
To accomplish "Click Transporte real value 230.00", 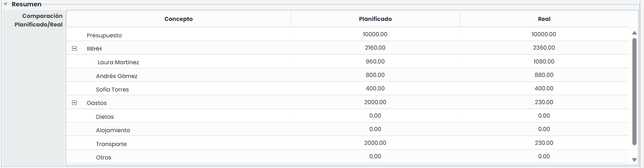I will point(544,143).
